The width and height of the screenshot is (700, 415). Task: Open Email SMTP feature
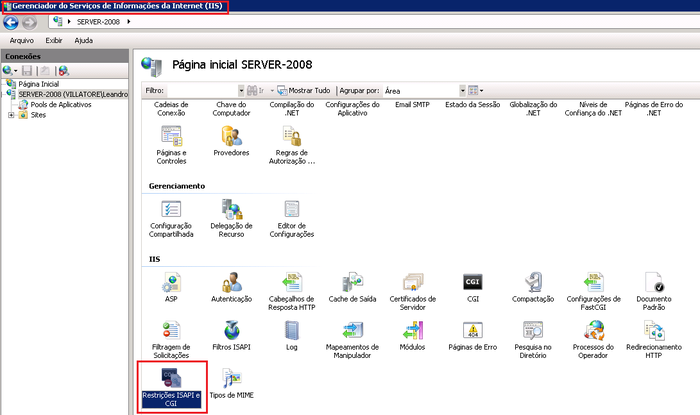(x=412, y=105)
